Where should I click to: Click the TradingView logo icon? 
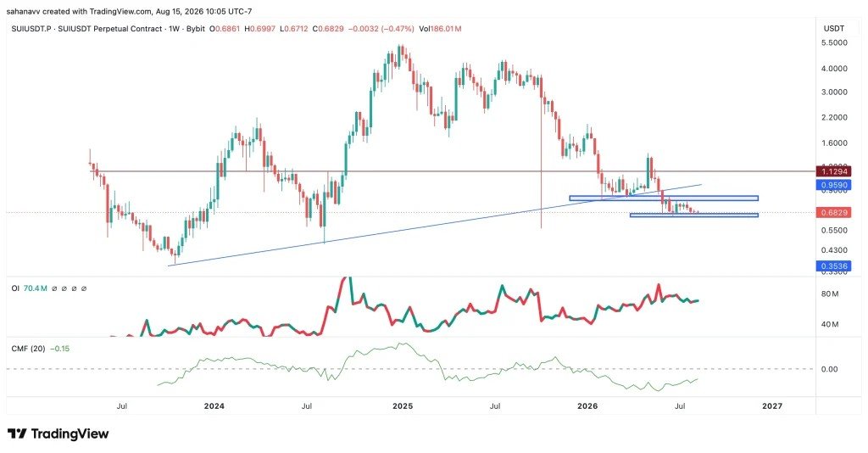(16, 433)
